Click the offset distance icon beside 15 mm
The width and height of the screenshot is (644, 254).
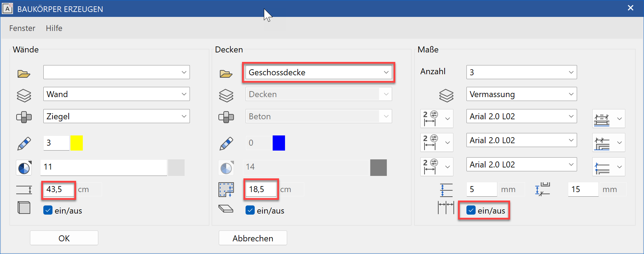click(x=543, y=189)
